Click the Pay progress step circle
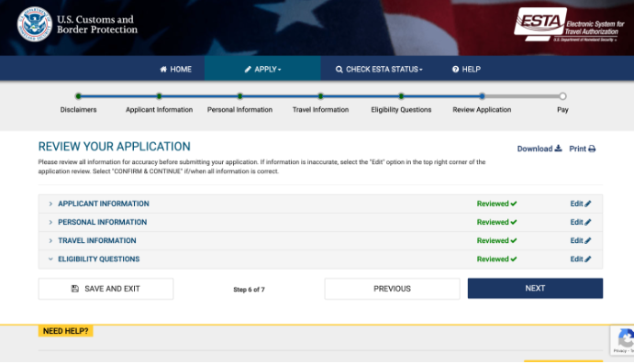 (562, 96)
